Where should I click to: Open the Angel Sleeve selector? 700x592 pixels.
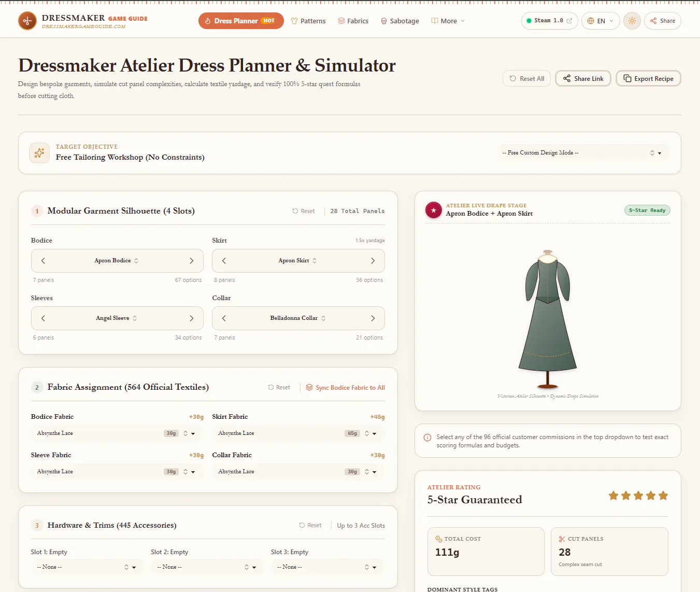point(117,318)
